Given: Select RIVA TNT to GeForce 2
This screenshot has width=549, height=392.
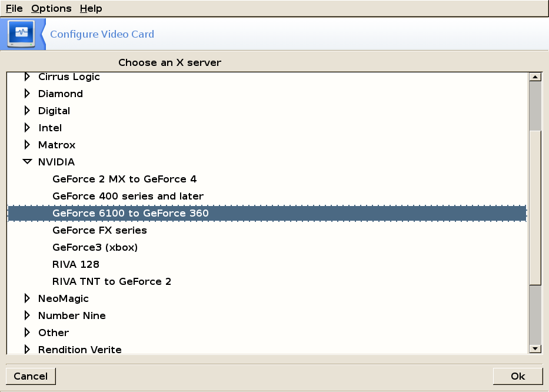Looking at the screenshot, I should (x=112, y=281).
